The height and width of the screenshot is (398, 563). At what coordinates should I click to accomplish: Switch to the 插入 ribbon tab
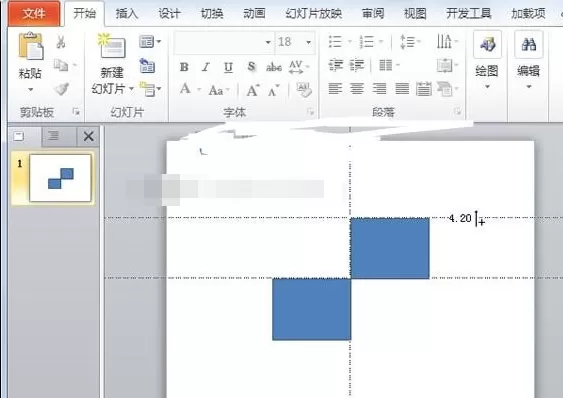127,14
